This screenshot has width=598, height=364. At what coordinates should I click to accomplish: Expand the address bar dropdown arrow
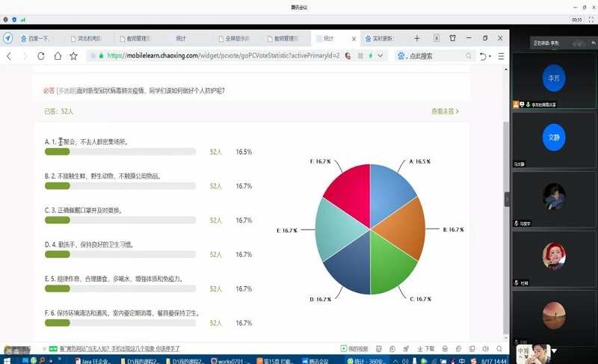[380, 55]
